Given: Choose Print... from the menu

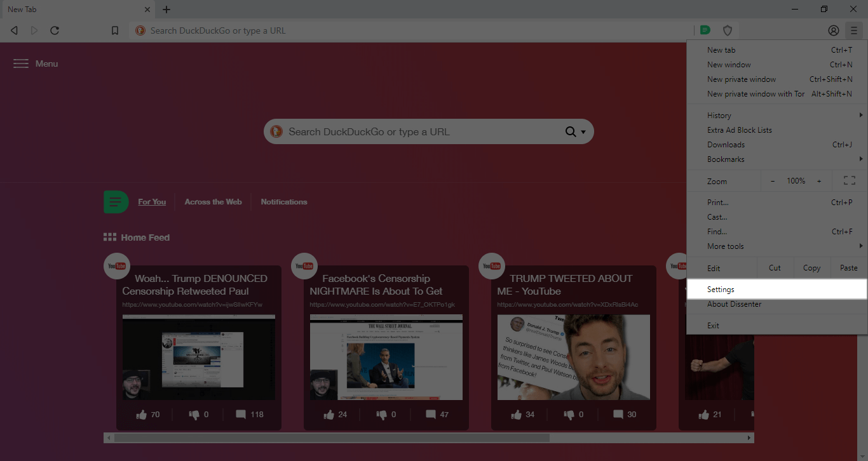Looking at the screenshot, I should [x=777, y=203].
